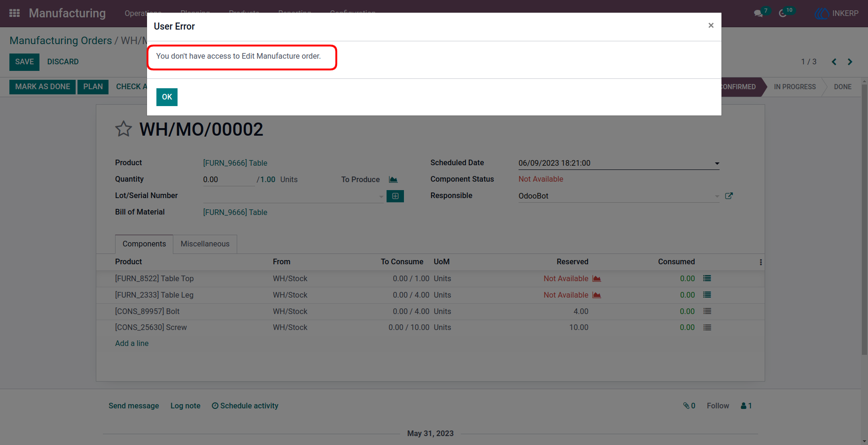Open the apps grid menu icon
The height and width of the screenshot is (445, 868).
point(15,13)
